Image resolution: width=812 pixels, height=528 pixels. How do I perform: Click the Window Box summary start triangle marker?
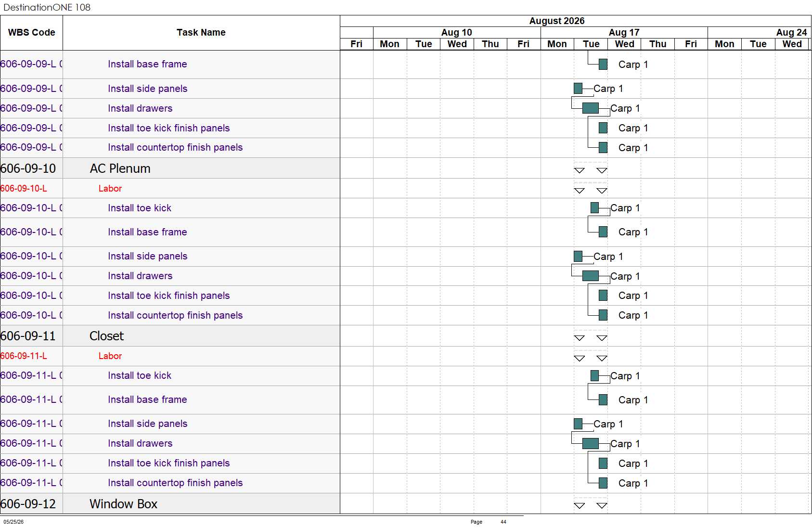click(x=580, y=505)
